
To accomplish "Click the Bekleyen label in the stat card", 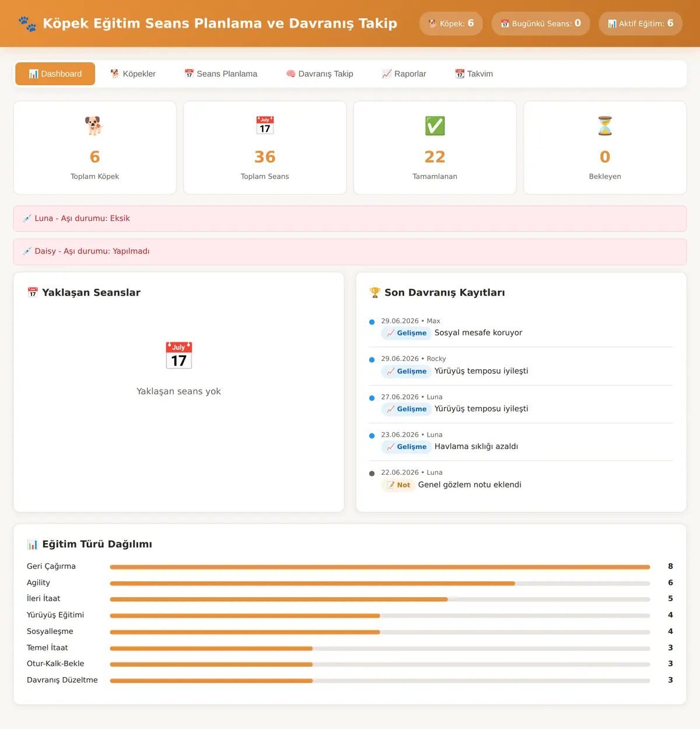I will [x=605, y=177].
